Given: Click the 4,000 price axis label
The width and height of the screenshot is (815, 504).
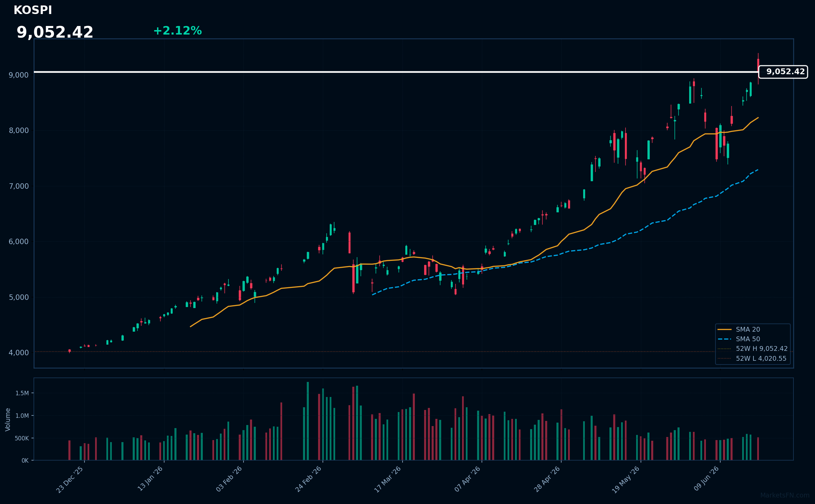Looking at the screenshot, I should pyautogui.click(x=19, y=353).
